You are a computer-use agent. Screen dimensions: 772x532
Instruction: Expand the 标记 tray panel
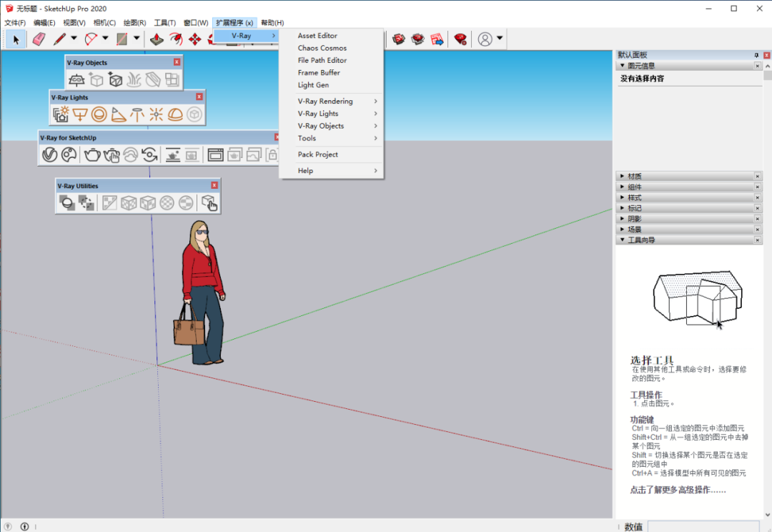(x=688, y=208)
